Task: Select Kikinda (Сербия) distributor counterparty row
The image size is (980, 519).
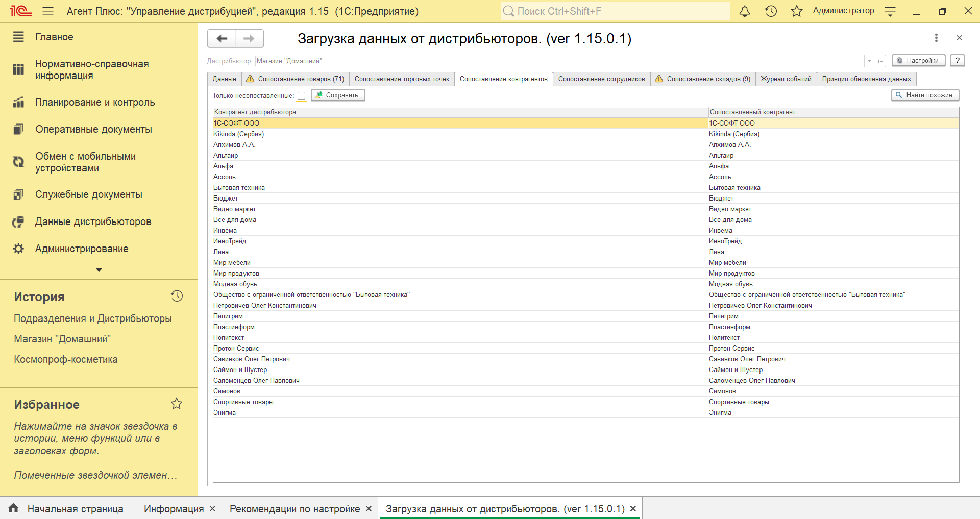Action: pyautogui.click(x=460, y=134)
